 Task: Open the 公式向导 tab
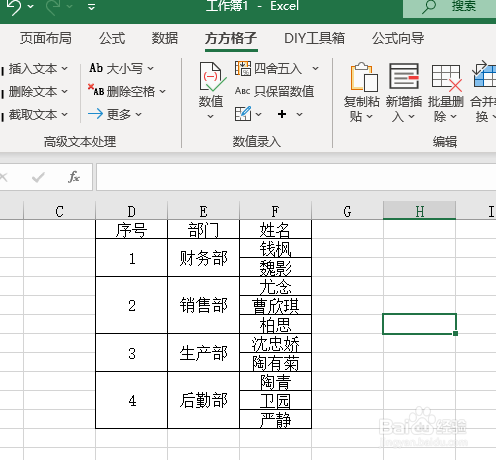398,38
